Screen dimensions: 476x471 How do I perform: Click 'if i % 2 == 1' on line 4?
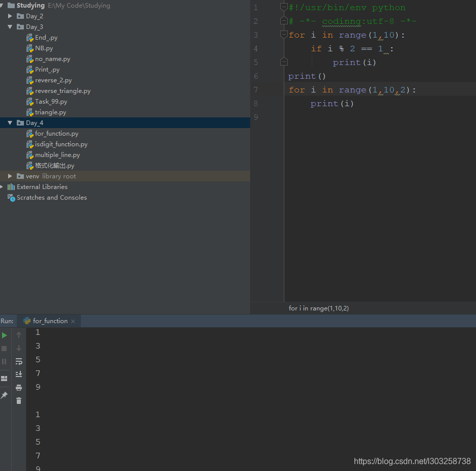click(x=347, y=49)
